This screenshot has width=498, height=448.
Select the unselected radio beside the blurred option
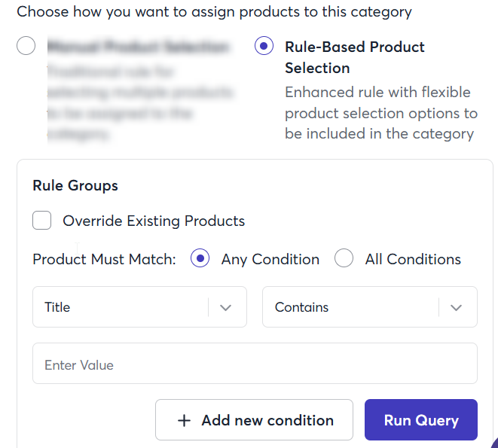[x=26, y=47]
